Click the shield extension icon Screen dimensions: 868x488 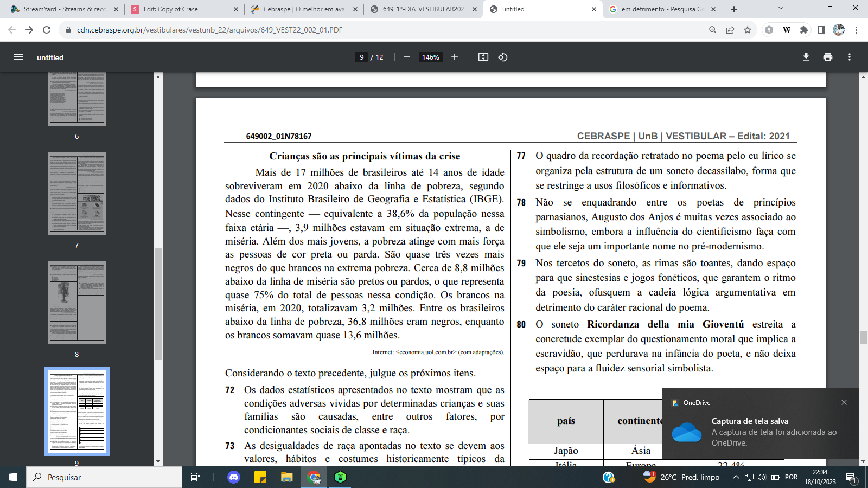tap(769, 30)
